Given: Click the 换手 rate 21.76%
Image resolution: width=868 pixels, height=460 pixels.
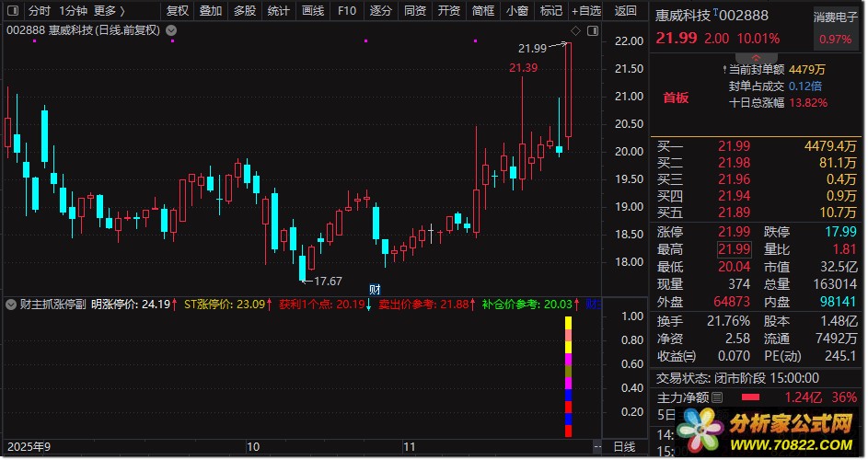Looking at the screenshot, I should pos(728,321).
